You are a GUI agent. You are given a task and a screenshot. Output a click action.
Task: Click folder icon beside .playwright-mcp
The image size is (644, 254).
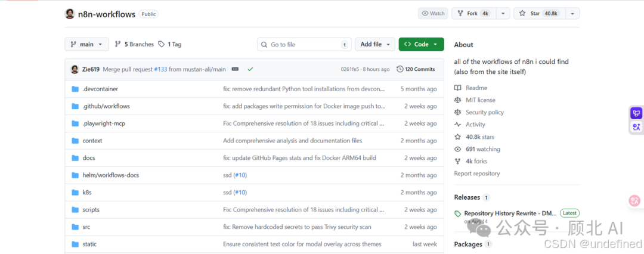point(75,123)
